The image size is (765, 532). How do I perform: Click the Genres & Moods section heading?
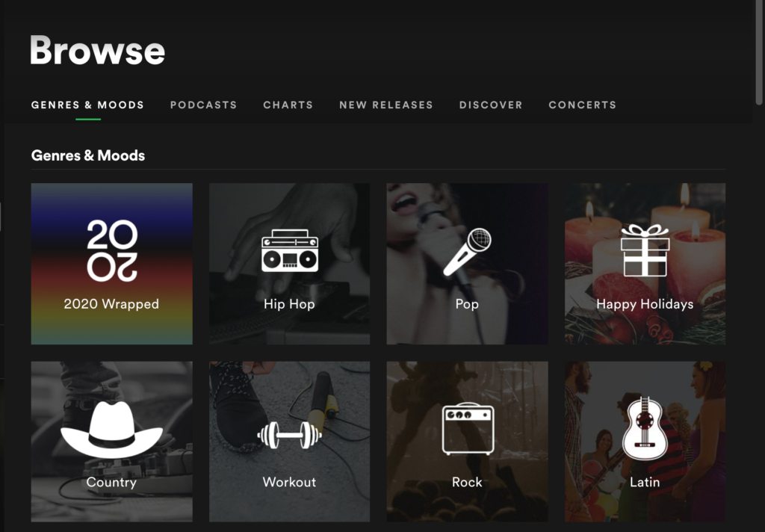pyautogui.click(x=88, y=155)
